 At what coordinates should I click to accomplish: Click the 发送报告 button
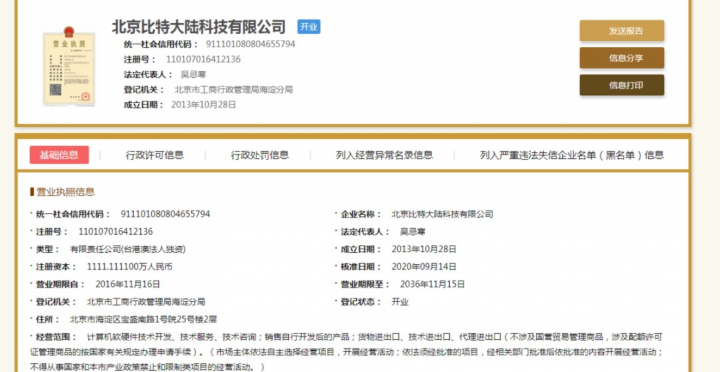click(622, 31)
